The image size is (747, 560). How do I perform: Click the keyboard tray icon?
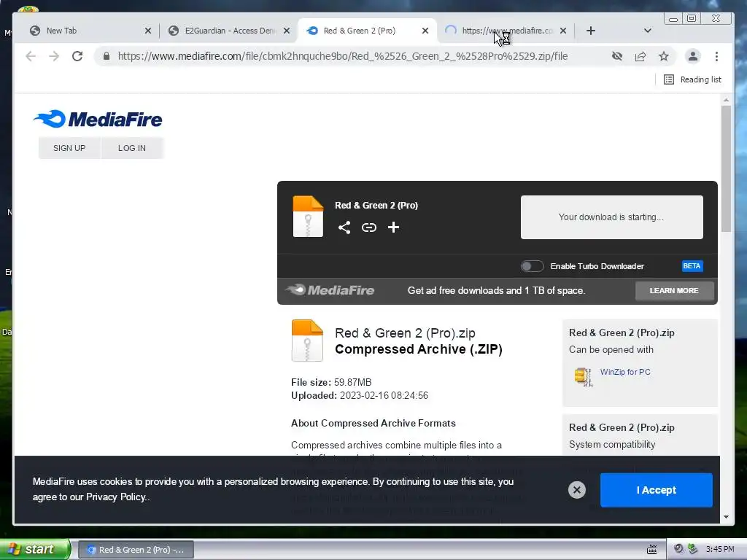(x=651, y=550)
